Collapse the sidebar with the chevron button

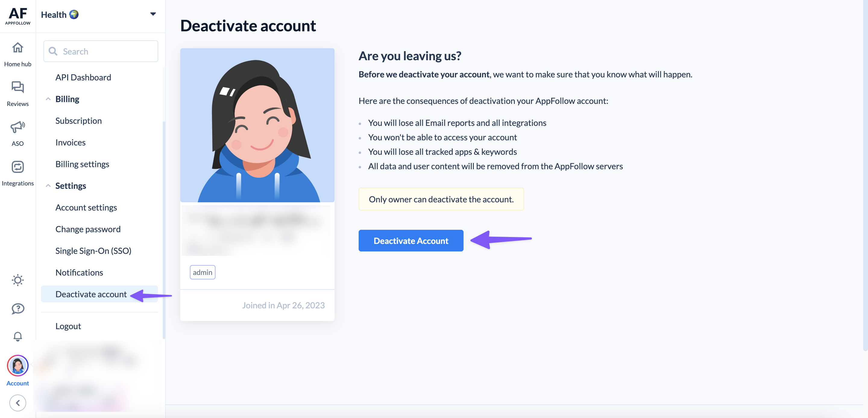[x=17, y=403]
